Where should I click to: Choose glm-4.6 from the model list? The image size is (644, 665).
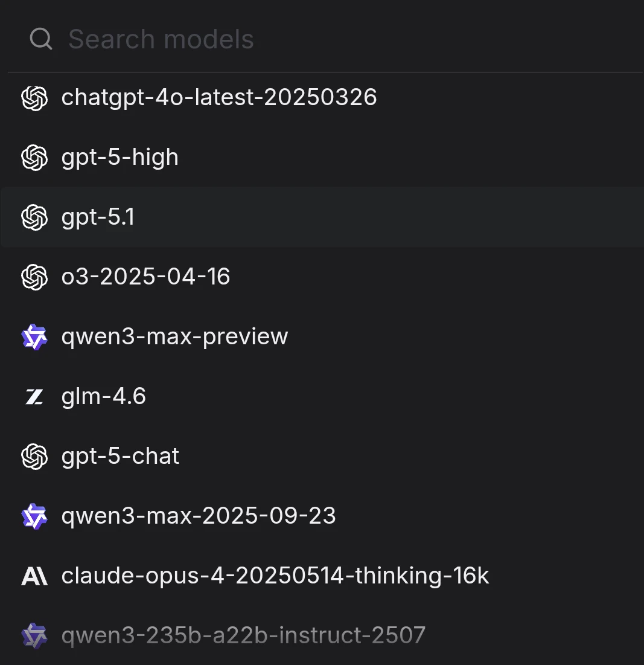[104, 397]
